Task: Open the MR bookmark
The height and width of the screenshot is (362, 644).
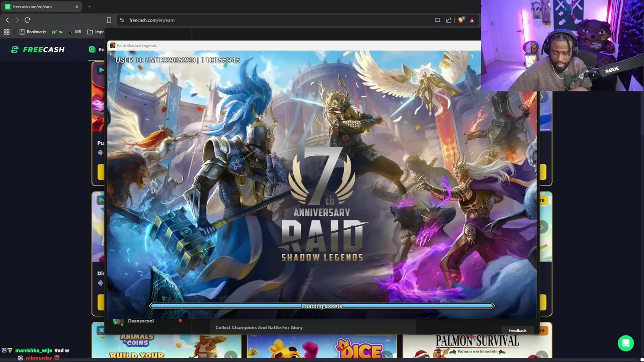Action: coord(74,32)
